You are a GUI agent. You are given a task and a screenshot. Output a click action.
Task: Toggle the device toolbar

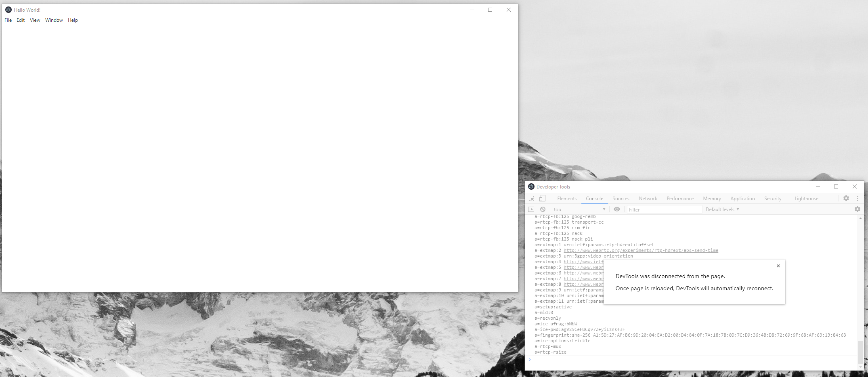click(x=542, y=198)
